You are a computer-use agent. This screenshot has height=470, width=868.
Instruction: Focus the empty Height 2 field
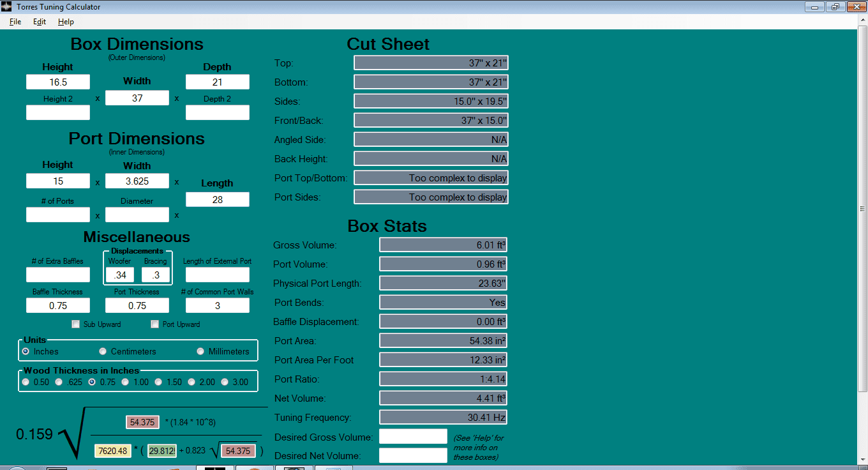[x=58, y=112]
